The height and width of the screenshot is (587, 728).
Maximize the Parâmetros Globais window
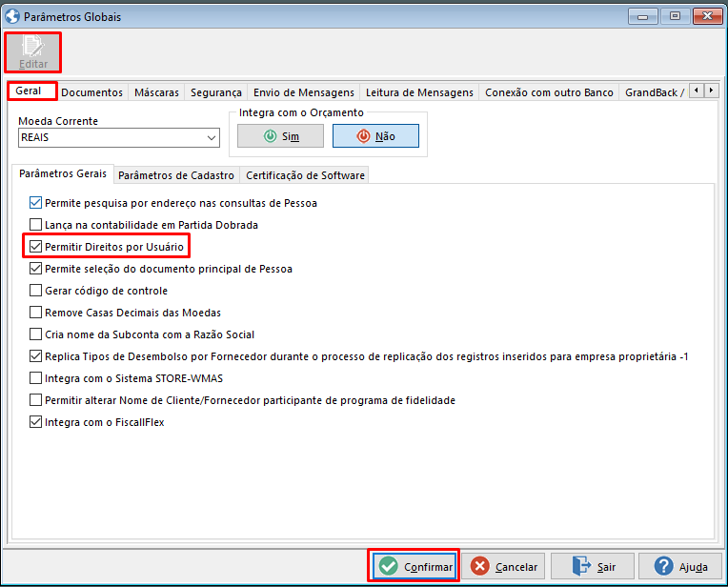(x=675, y=17)
